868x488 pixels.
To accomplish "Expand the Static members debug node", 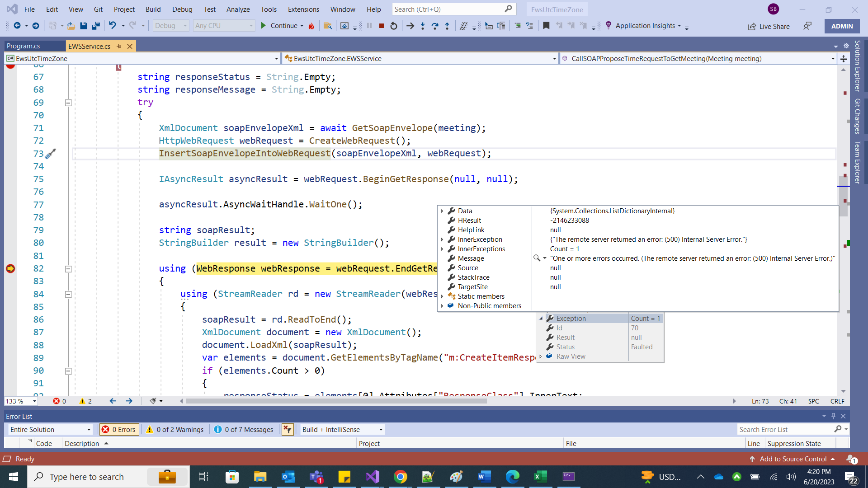I will point(442,296).
